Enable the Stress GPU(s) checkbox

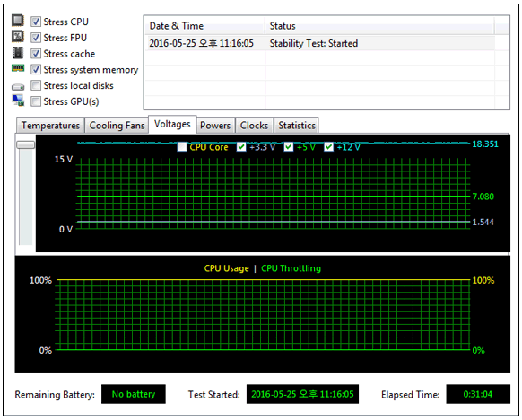36,101
